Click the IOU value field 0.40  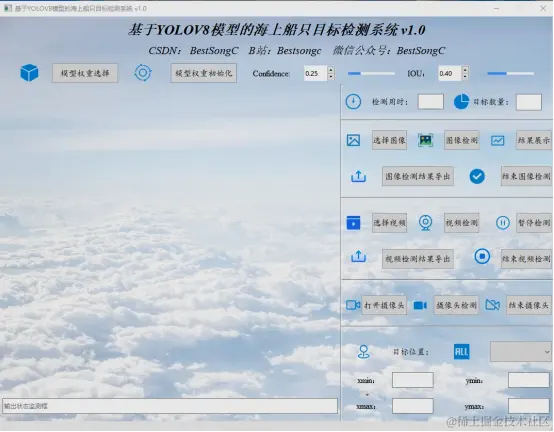pyautogui.click(x=450, y=73)
